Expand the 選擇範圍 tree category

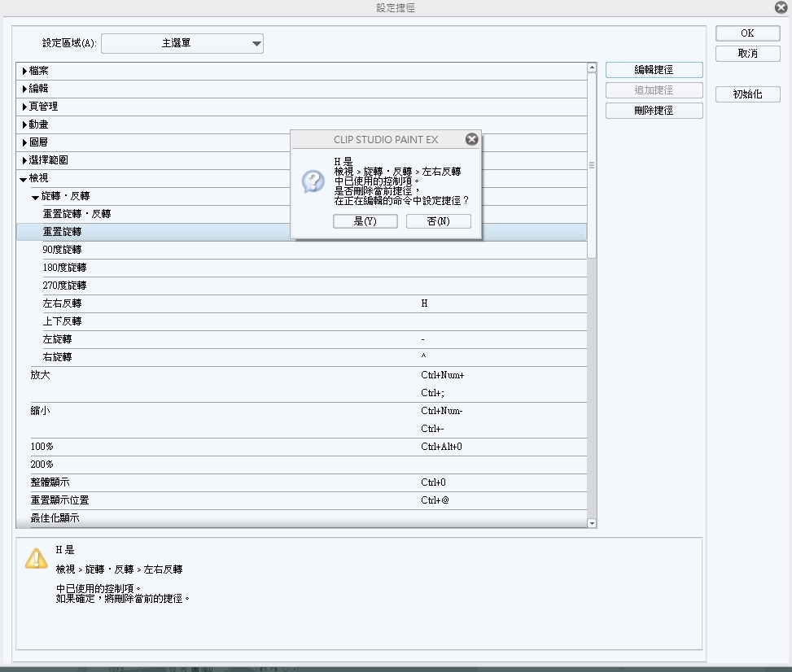[x=24, y=160]
